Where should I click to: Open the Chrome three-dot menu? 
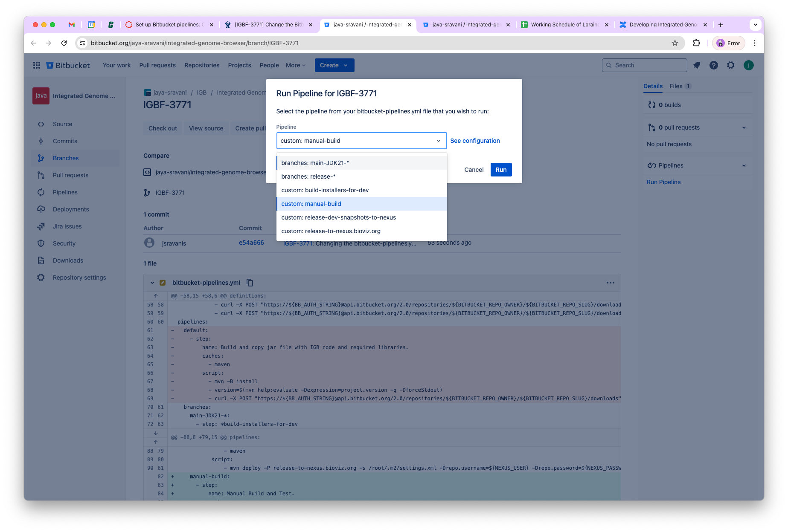pyautogui.click(x=755, y=43)
